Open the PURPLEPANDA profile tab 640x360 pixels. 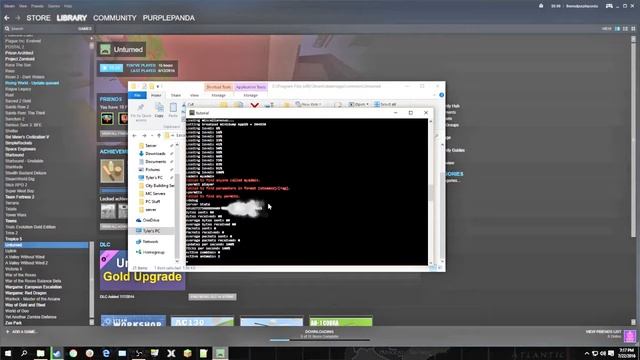169,18
